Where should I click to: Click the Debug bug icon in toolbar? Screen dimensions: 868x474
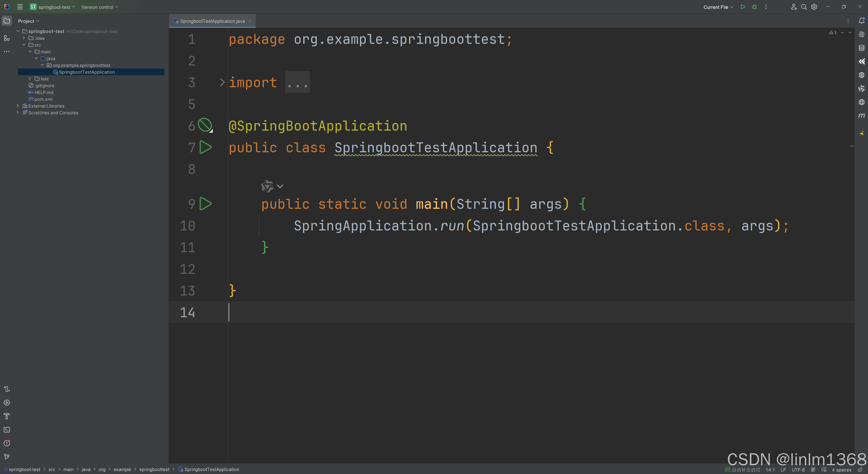tap(754, 7)
